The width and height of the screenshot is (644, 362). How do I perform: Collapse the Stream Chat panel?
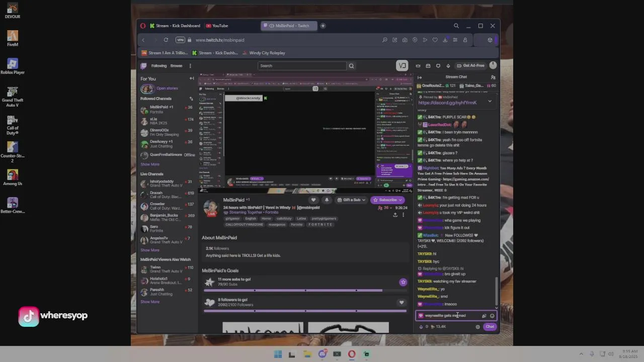coord(420,77)
